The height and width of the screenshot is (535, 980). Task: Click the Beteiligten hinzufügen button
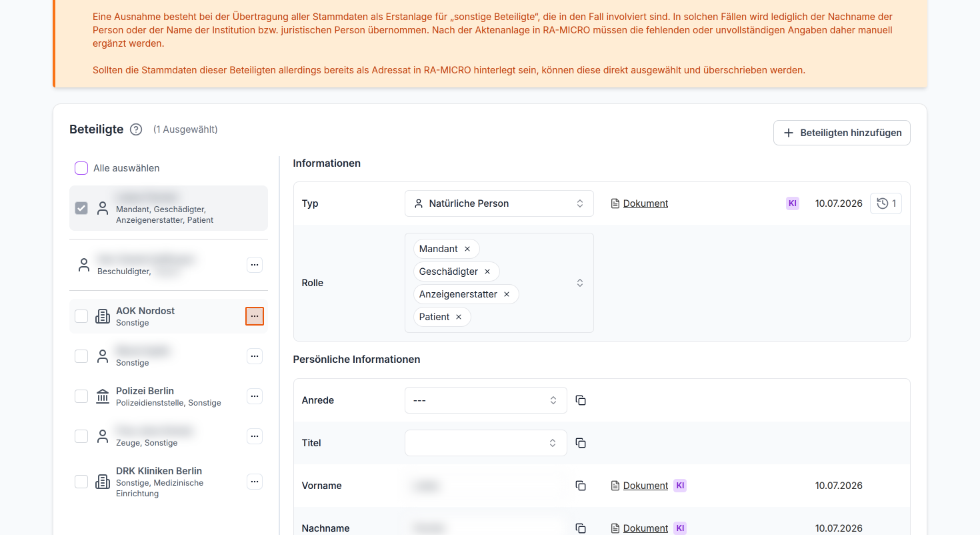click(x=842, y=133)
